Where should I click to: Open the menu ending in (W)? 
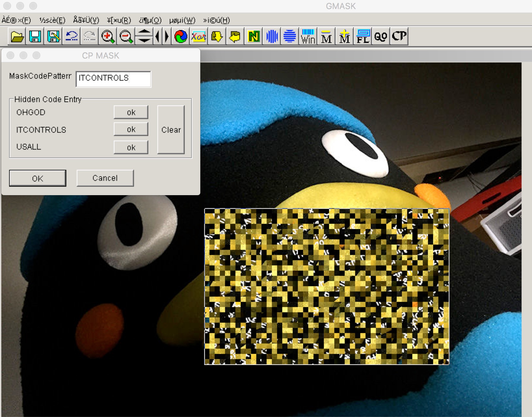(182, 20)
